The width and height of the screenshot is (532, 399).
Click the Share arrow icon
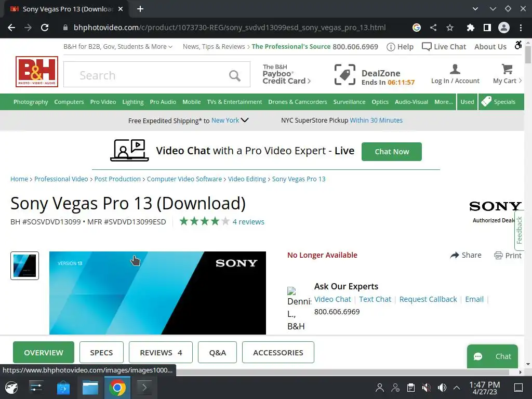tap(454, 255)
